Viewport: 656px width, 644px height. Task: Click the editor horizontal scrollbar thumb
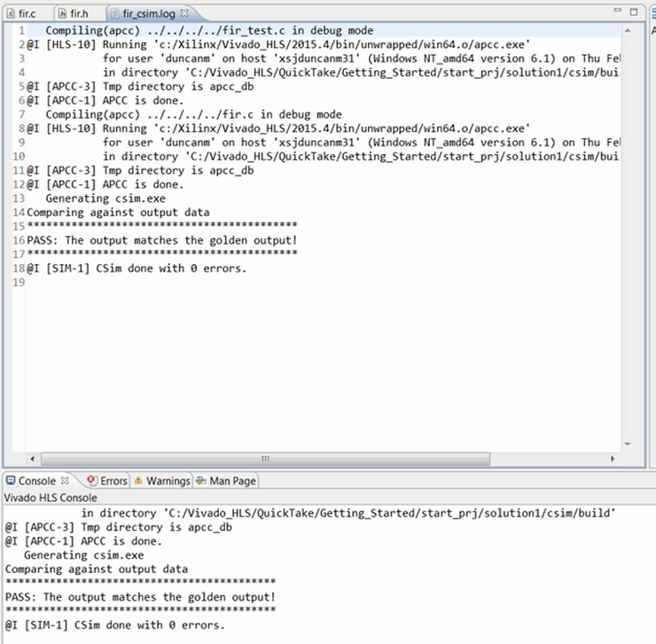tap(265, 459)
